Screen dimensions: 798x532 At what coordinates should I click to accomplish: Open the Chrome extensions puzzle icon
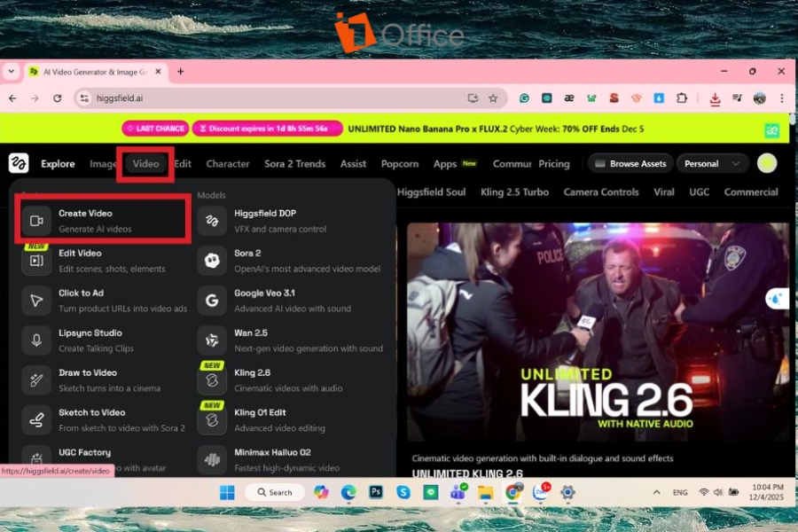point(682,98)
